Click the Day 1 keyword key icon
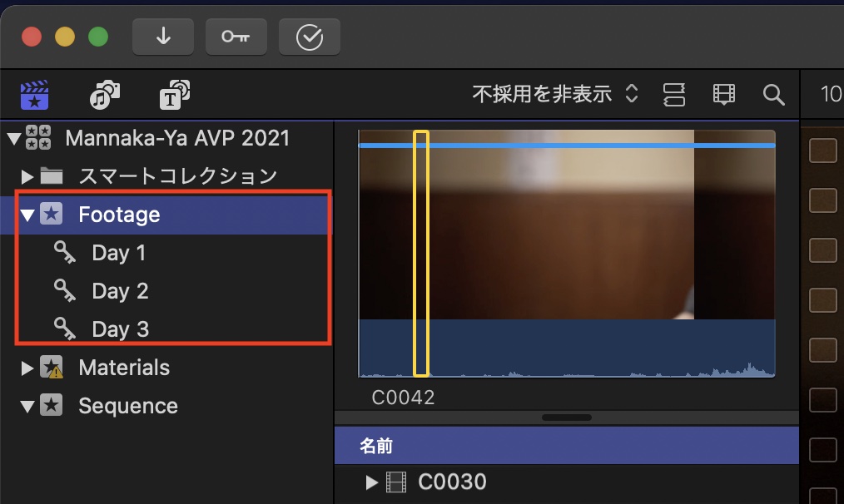 point(65,252)
